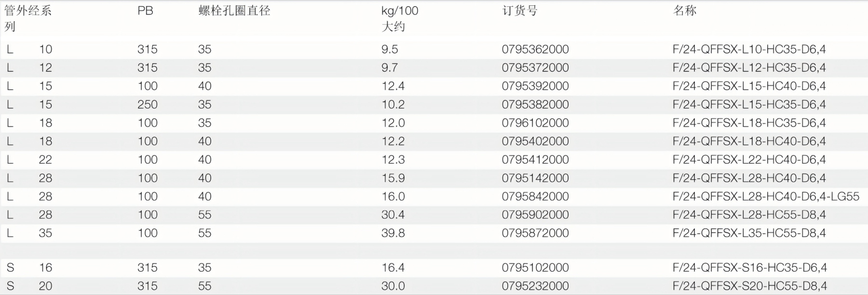Click the 9.5 weight cell

coord(390,49)
